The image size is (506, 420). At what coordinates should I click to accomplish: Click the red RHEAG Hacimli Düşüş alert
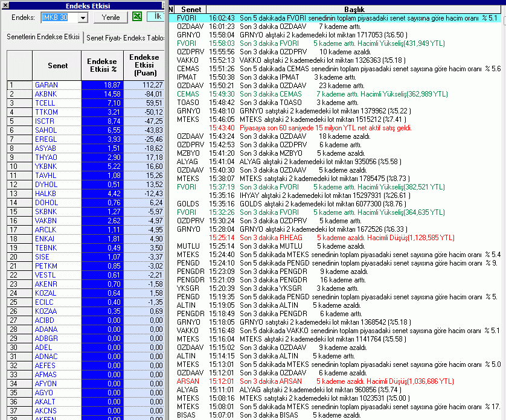coord(338,238)
